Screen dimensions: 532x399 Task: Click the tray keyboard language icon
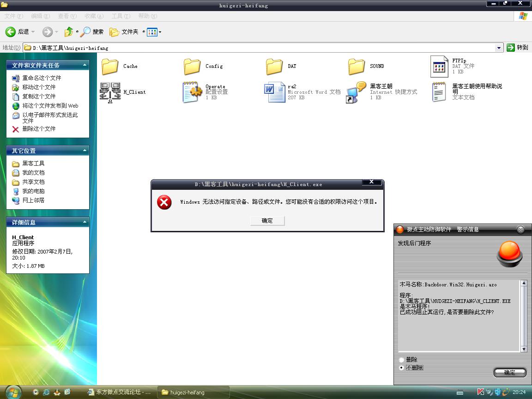(x=460, y=393)
